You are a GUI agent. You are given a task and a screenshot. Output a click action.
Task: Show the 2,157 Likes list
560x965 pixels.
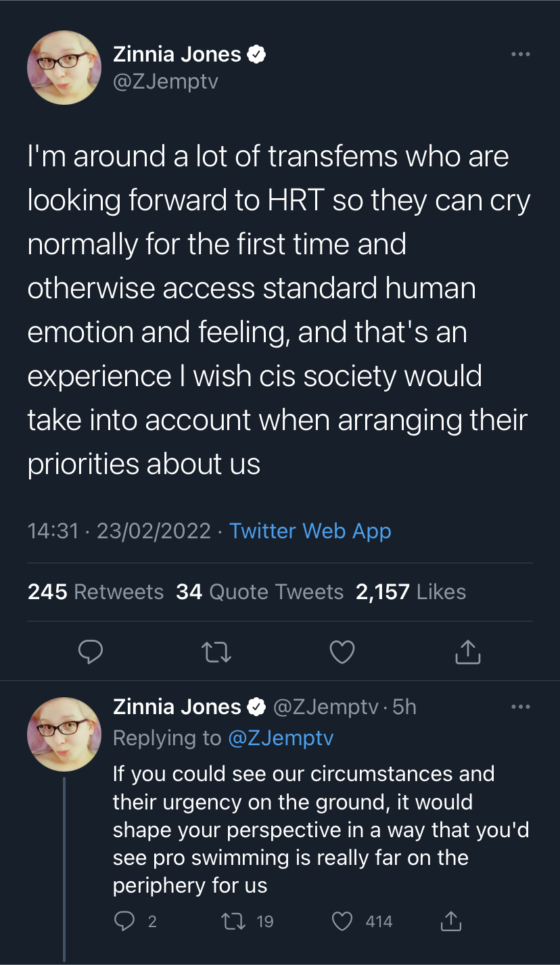click(411, 592)
